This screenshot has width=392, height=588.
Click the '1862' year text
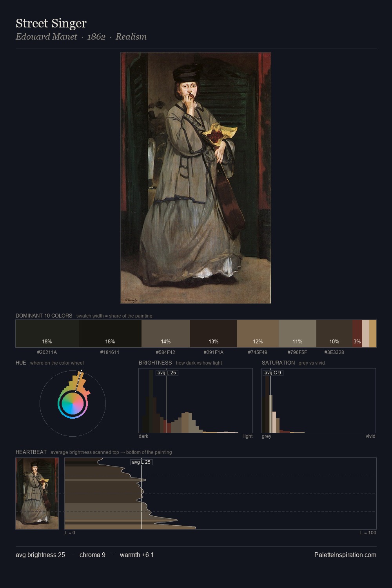coord(96,36)
